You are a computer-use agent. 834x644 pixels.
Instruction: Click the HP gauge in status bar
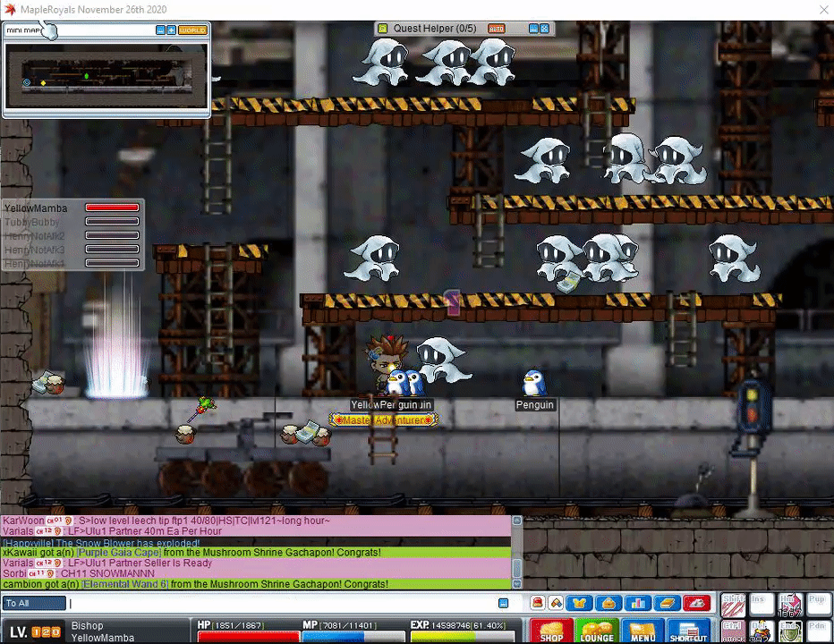(x=249, y=637)
